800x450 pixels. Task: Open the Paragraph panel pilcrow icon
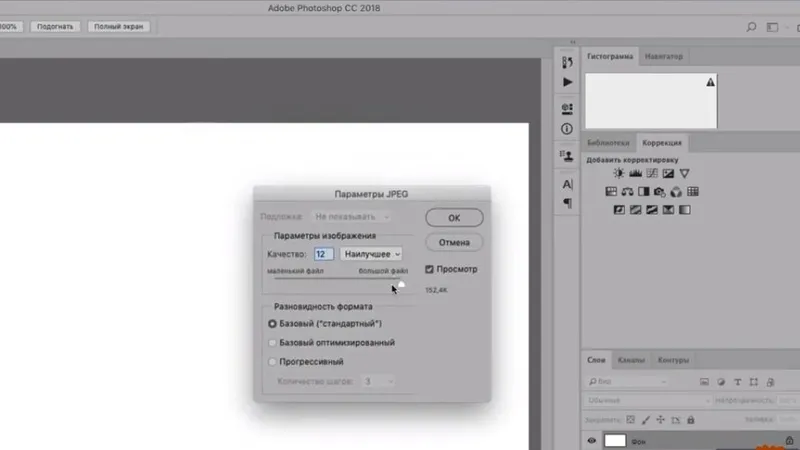568,203
